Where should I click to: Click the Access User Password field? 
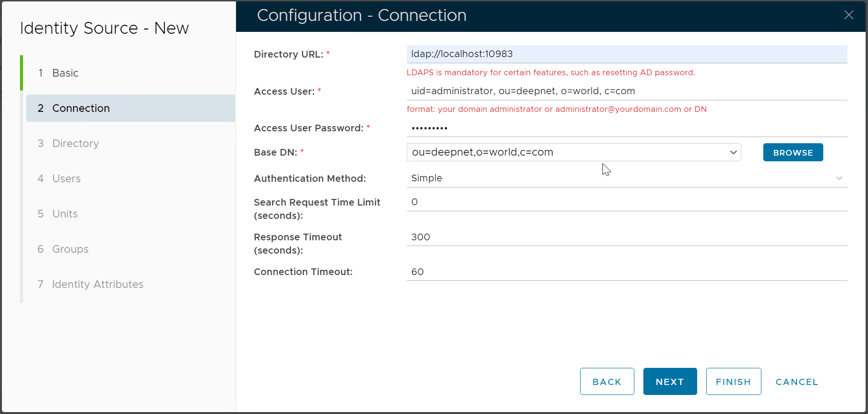[626, 128]
